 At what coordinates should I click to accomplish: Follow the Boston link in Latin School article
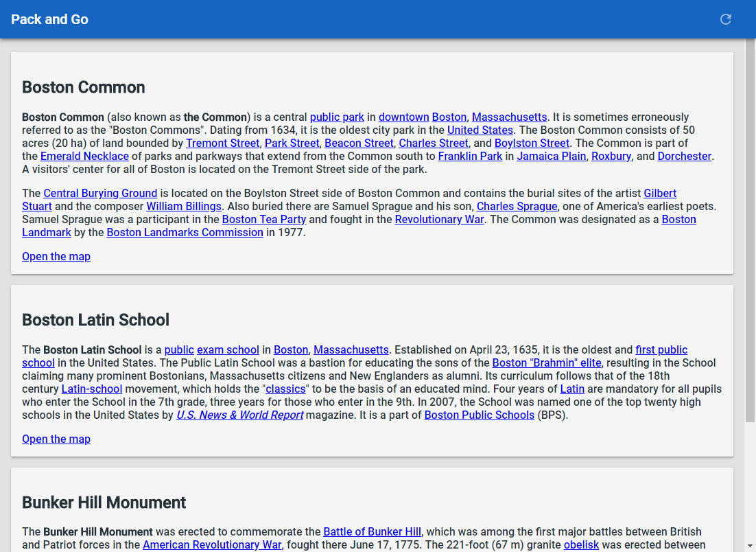(x=291, y=350)
